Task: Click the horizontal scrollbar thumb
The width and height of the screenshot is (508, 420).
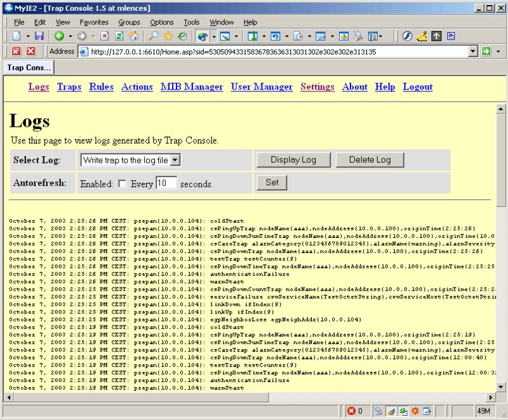Action: (x=141, y=397)
